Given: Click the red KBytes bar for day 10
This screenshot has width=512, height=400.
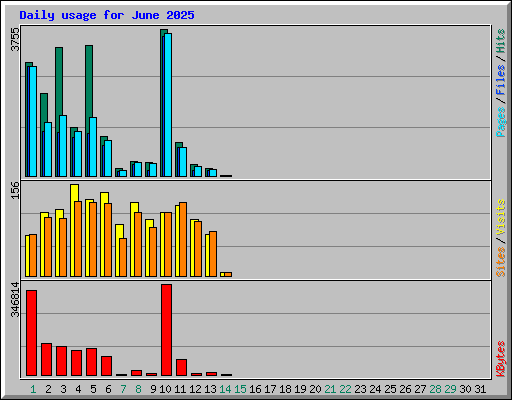Looking at the screenshot, I should 167,330.
